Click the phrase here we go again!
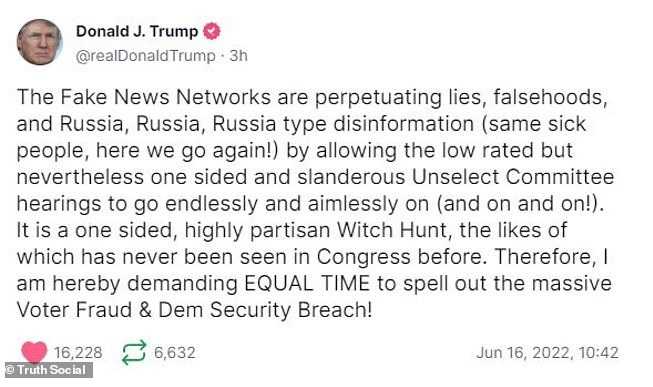653x387 pixels. (x=184, y=151)
